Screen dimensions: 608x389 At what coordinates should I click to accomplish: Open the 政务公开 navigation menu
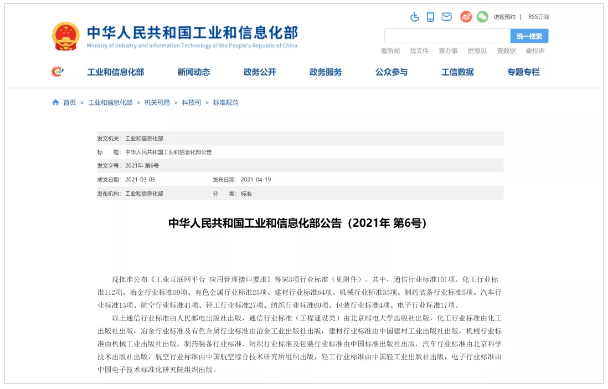point(260,72)
